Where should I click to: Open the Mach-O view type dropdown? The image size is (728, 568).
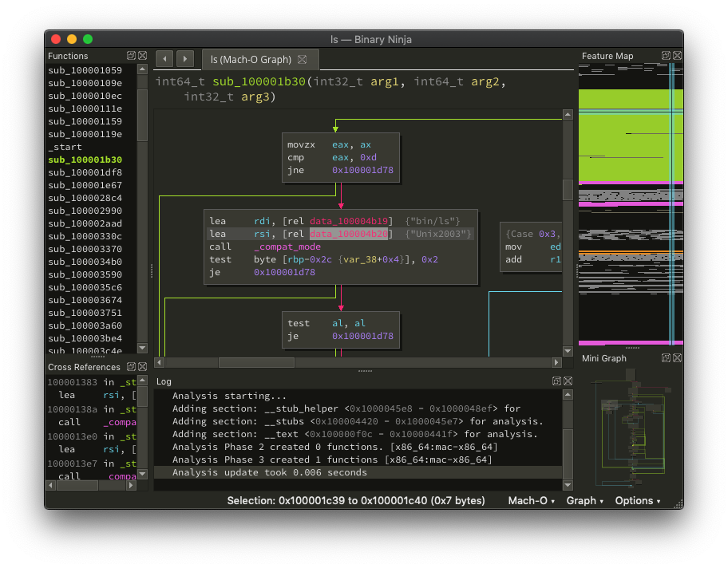coord(532,501)
